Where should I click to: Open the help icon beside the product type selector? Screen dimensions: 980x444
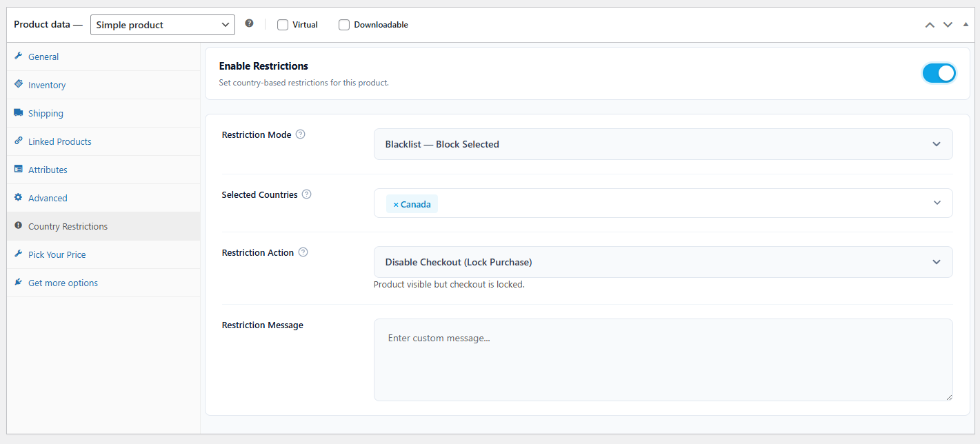249,23
